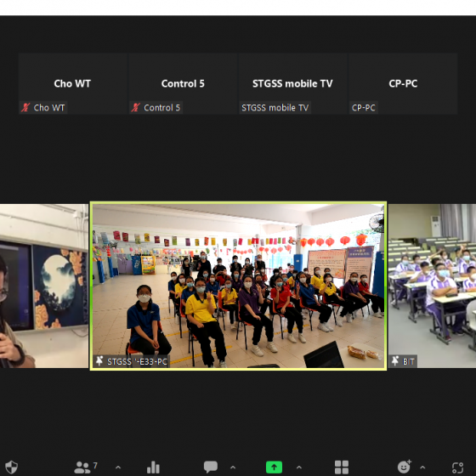
Task: Select the Cho WT participant tile
Action: (72, 84)
